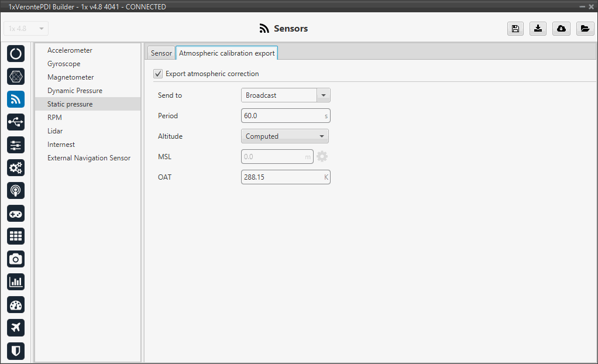Expand the Send to Broadcast dropdown
Screen dimensions: 598x364
point(323,95)
